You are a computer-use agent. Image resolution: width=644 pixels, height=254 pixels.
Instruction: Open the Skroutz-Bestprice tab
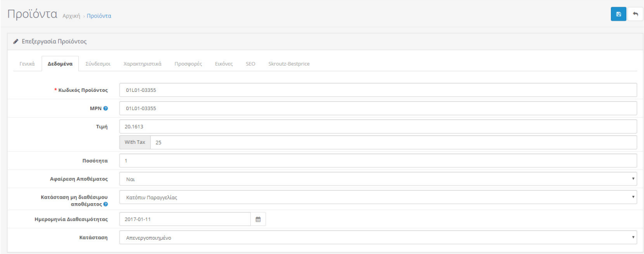click(x=289, y=63)
